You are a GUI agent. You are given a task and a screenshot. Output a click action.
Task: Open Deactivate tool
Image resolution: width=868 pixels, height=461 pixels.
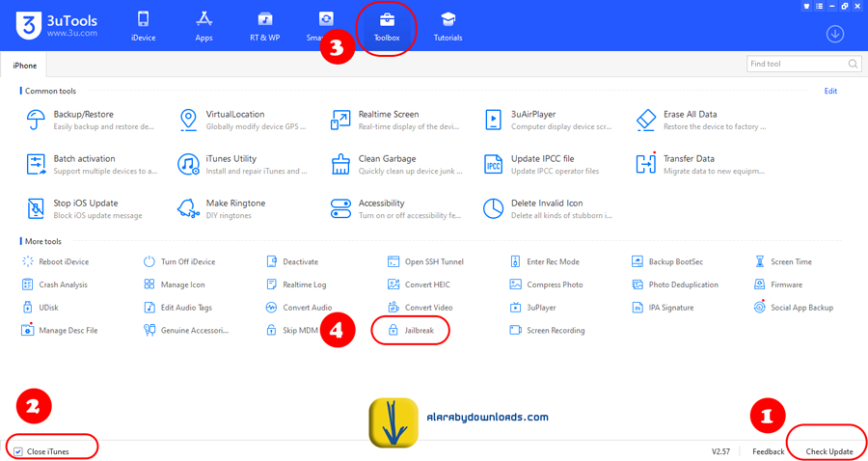tap(292, 261)
